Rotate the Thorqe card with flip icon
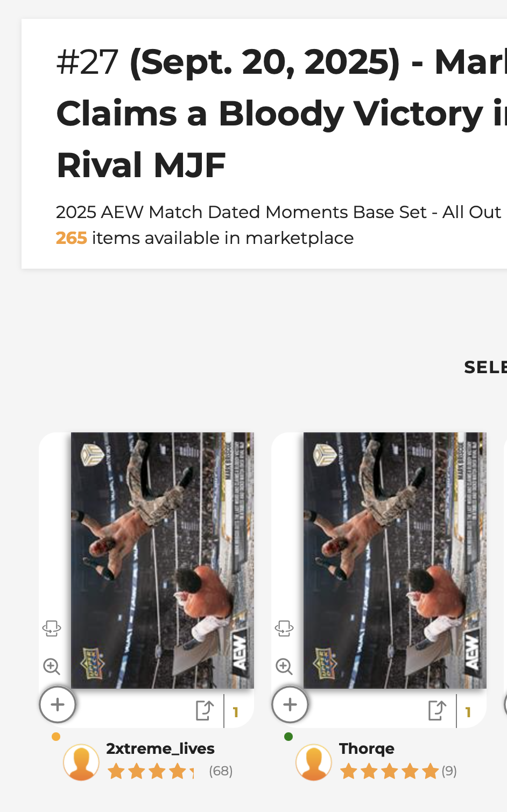 tap(284, 628)
